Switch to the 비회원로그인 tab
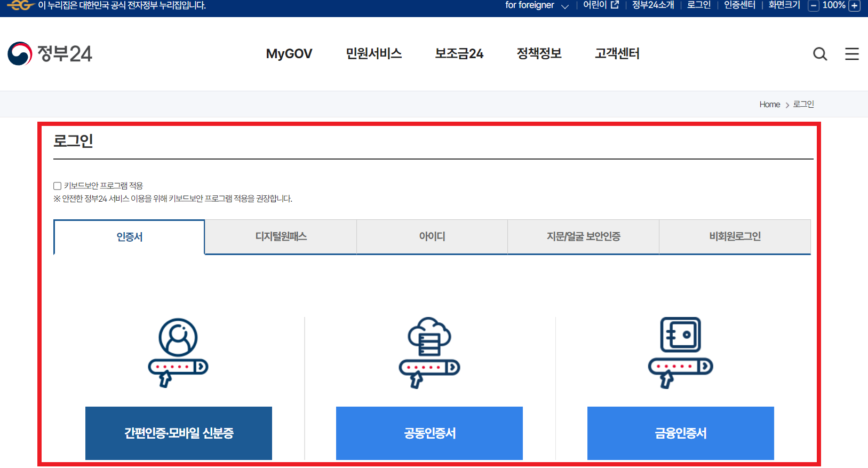 coord(735,236)
